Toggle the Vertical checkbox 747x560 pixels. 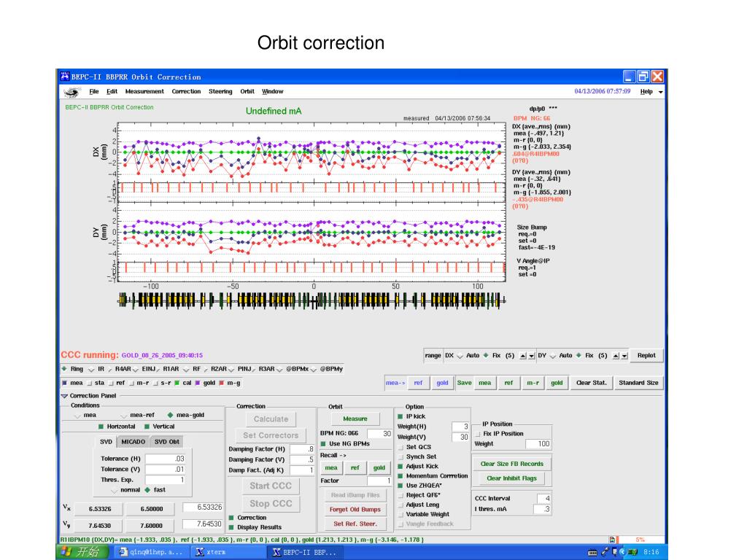[x=147, y=427]
